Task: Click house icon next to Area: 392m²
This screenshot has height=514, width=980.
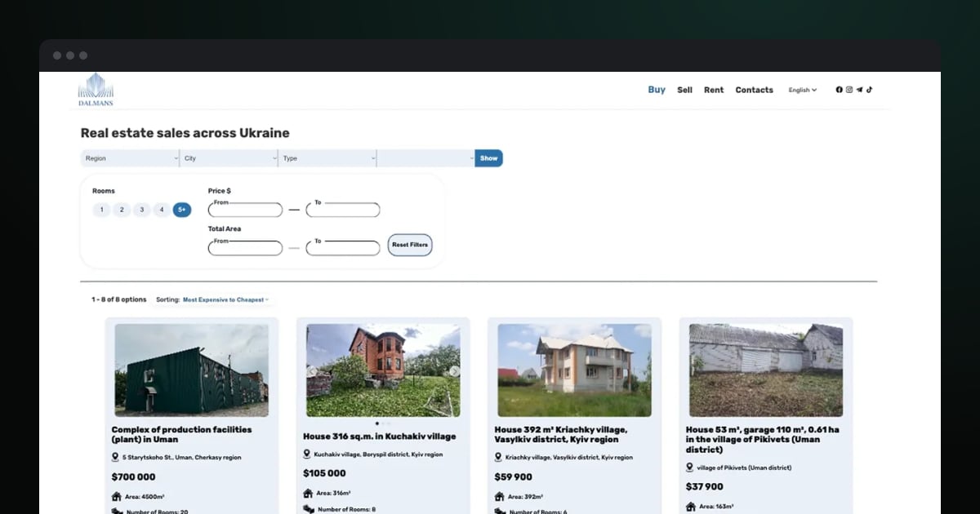Action: coord(499,497)
